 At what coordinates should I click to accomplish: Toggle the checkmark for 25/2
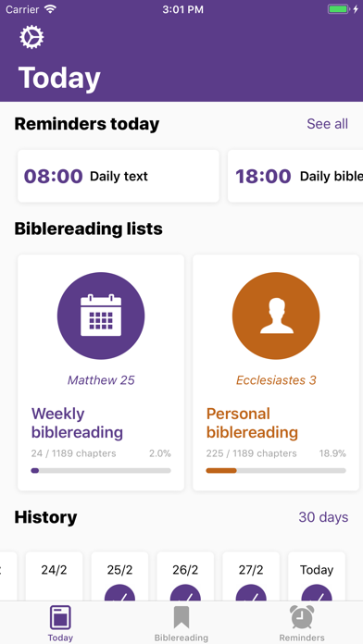point(119,593)
